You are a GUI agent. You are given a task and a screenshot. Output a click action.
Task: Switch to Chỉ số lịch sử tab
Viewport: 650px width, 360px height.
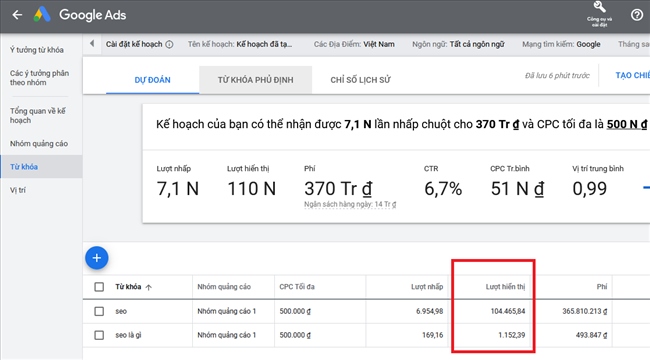(x=360, y=80)
